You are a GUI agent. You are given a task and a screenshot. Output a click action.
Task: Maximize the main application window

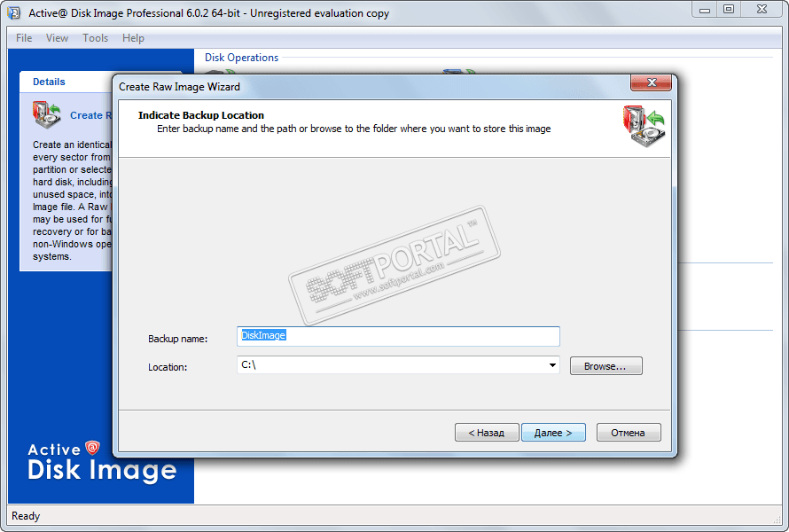coord(729,10)
